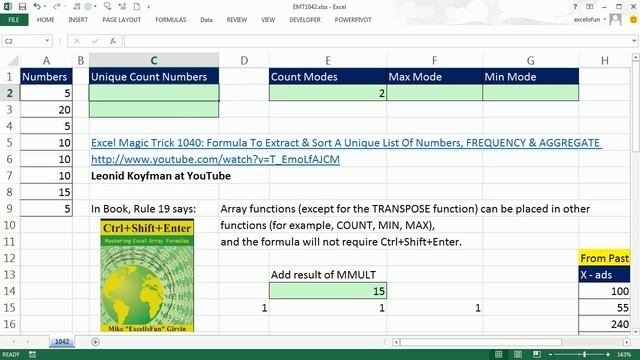640x360 pixels.
Task: Click the horizontal scrollbar thumb
Action: (481, 342)
